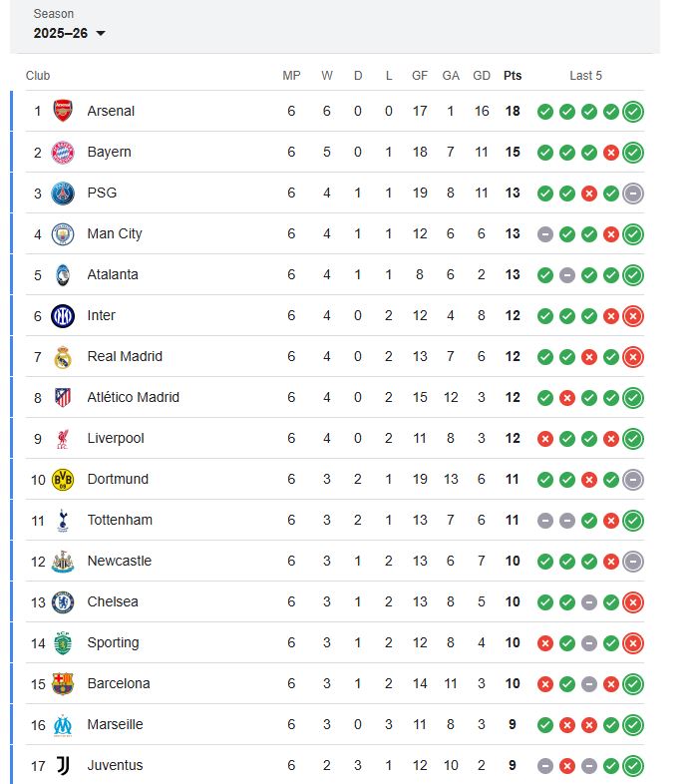Click the Man City club crest
This screenshot has width=695, height=784.
coord(63,233)
